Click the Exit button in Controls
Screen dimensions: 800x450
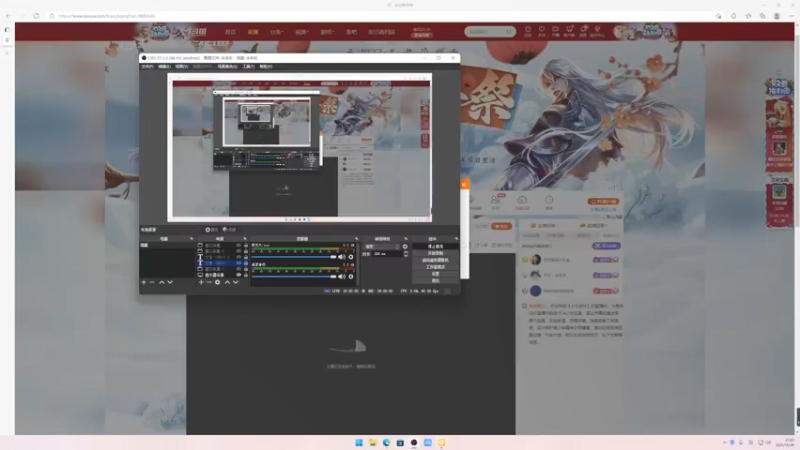pos(435,281)
